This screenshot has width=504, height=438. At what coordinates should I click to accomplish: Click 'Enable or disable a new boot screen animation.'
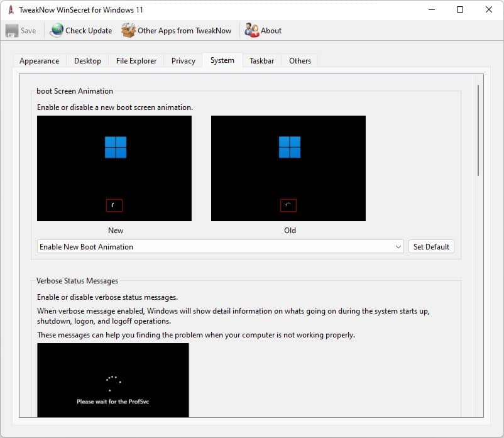115,107
